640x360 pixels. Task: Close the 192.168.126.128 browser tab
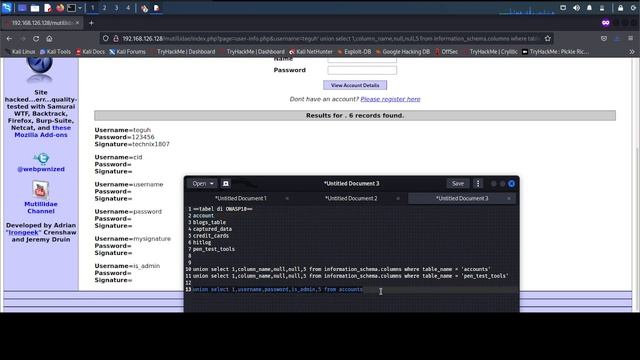click(x=77, y=23)
